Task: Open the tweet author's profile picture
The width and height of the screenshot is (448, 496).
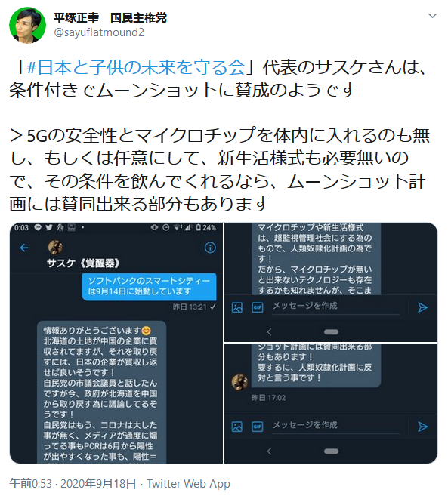Action: (x=27, y=25)
